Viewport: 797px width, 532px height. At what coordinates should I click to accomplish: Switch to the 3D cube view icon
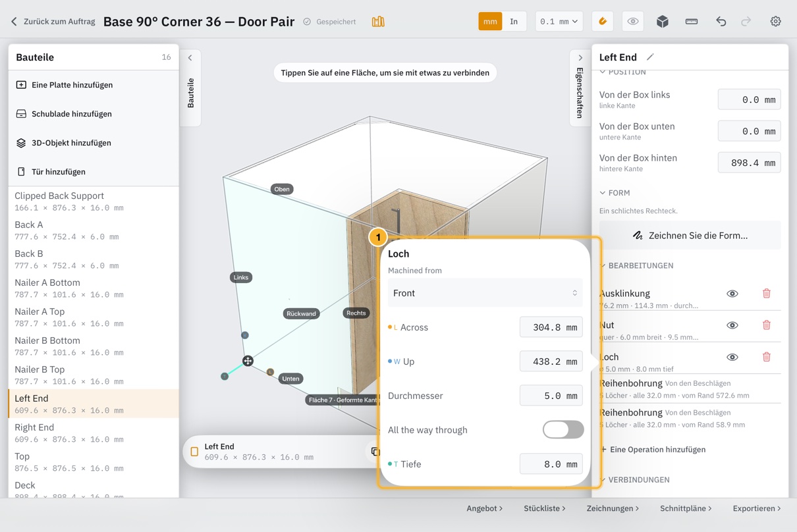coord(663,22)
